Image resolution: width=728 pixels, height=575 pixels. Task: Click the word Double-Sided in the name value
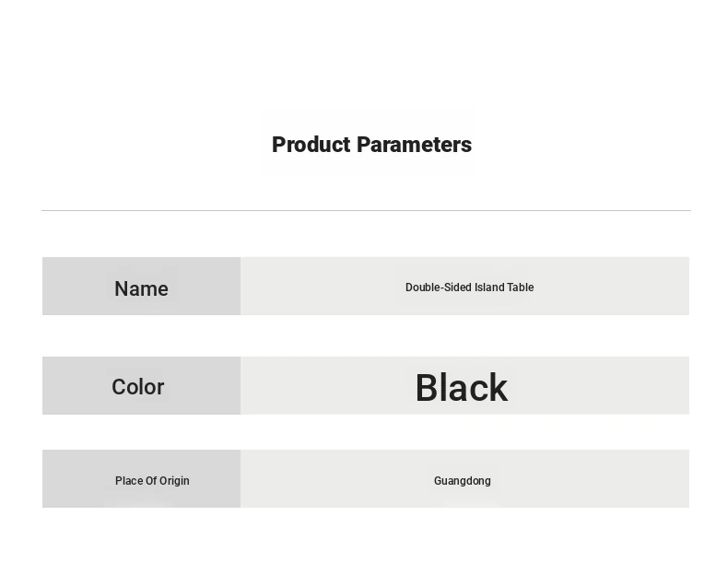[439, 287]
